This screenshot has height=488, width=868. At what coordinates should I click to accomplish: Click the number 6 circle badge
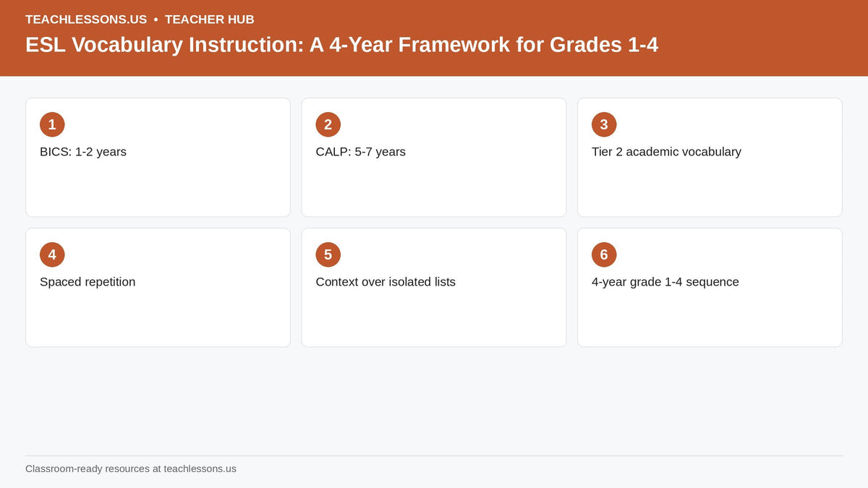[x=604, y=254]
